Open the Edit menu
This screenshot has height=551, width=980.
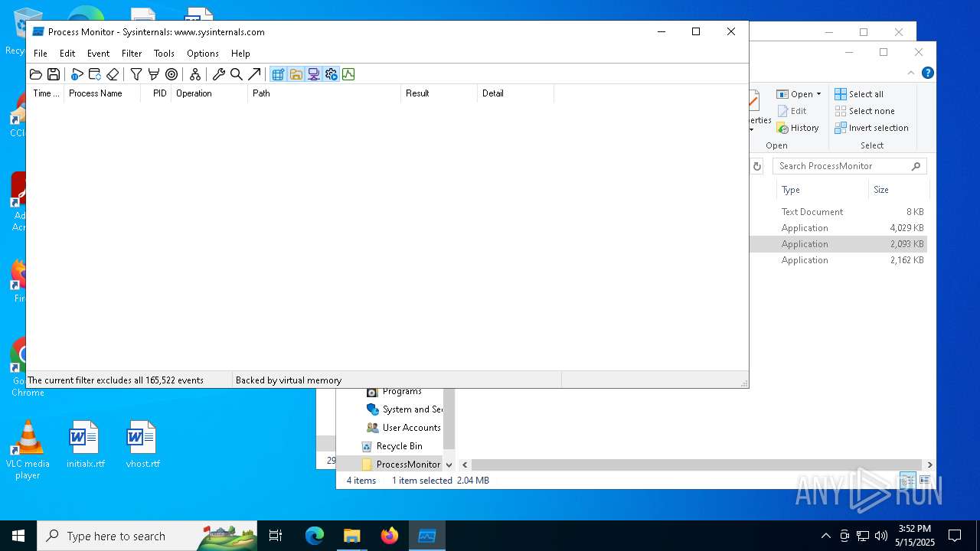[67, 54]
